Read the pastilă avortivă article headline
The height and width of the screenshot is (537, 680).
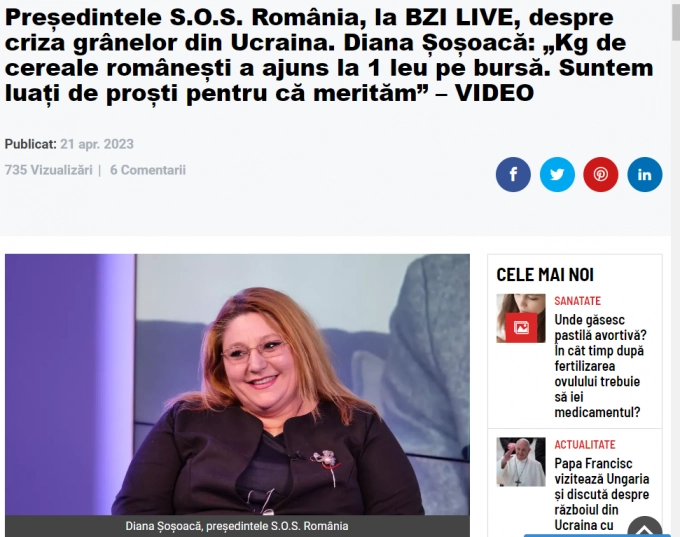pyautogui.click(x=601, y=366)
